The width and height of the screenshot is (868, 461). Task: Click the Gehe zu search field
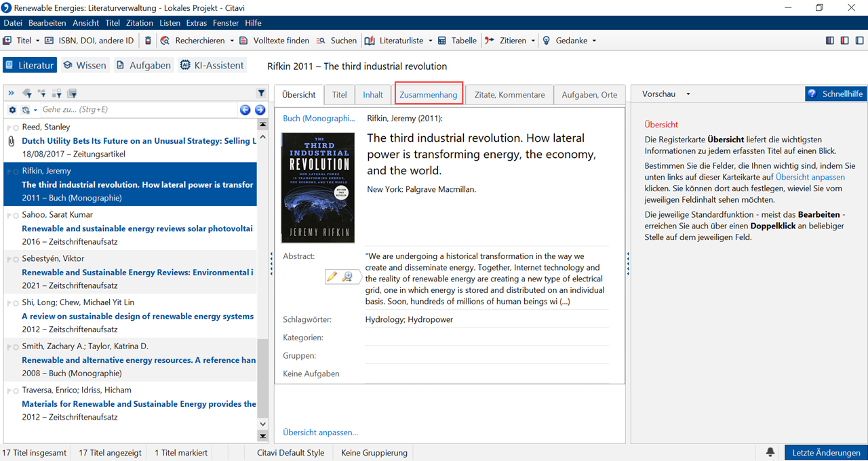point(136,110)
